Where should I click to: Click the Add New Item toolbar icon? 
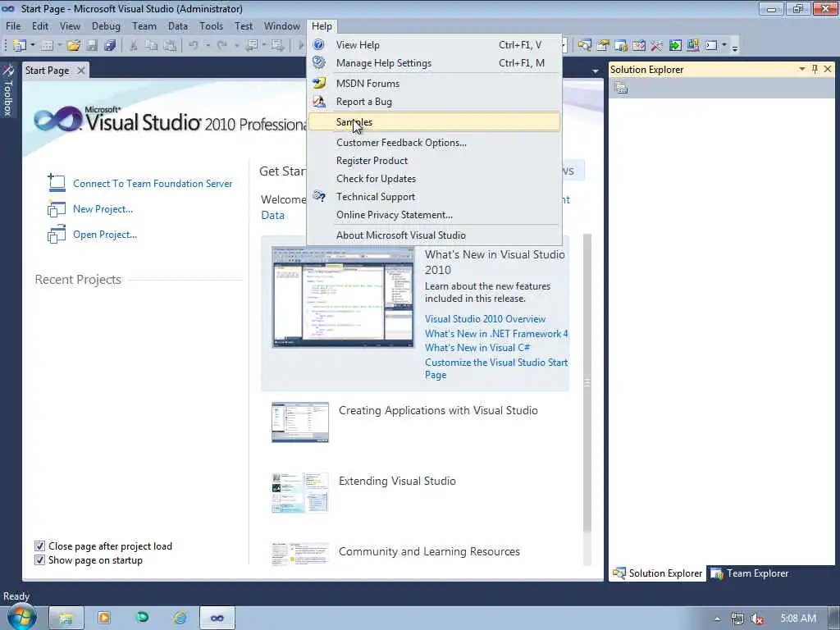[x=47, y=46]
